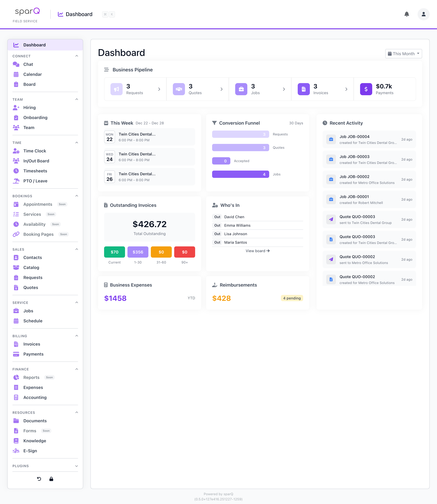Viewport: 437px width, 504px height.
Task: Open the notifications bell icon
Action: click(x=407, y=14)
